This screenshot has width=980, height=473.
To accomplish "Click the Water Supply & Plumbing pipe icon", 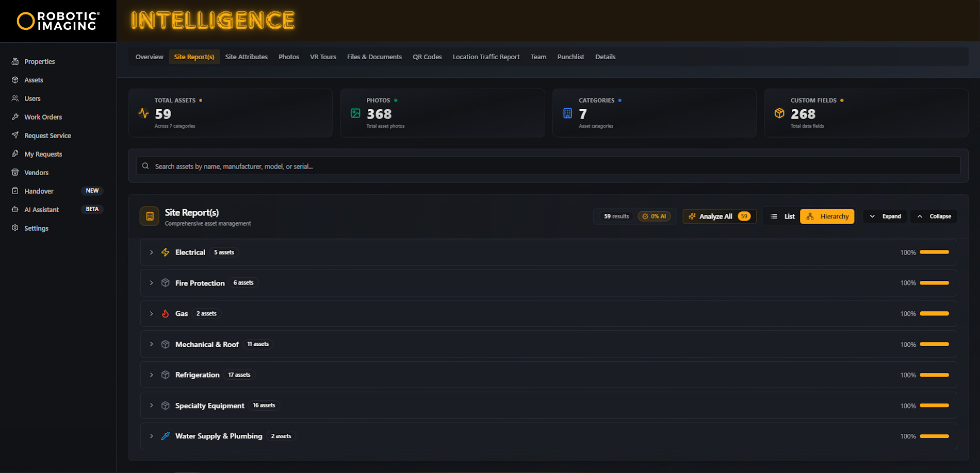I will click(x=165, y=436).
